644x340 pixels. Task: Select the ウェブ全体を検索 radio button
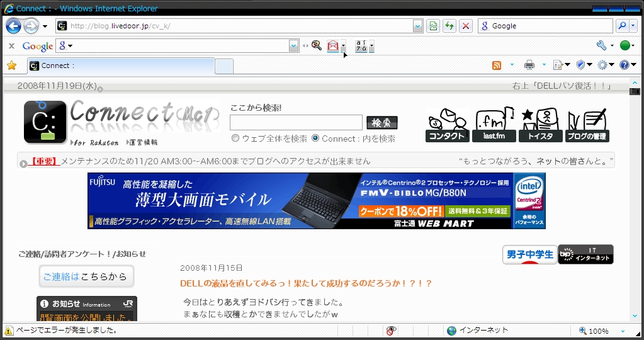[235, 139]
